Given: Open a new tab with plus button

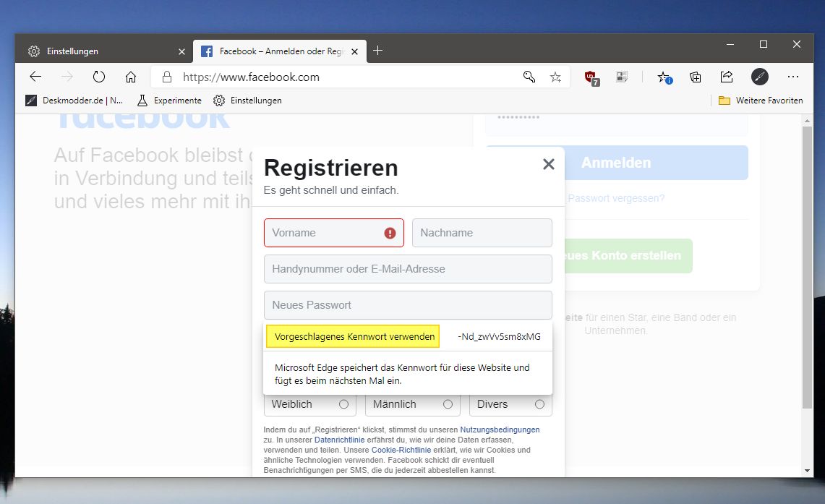Looking at the screenshot, I should [377, 51].
